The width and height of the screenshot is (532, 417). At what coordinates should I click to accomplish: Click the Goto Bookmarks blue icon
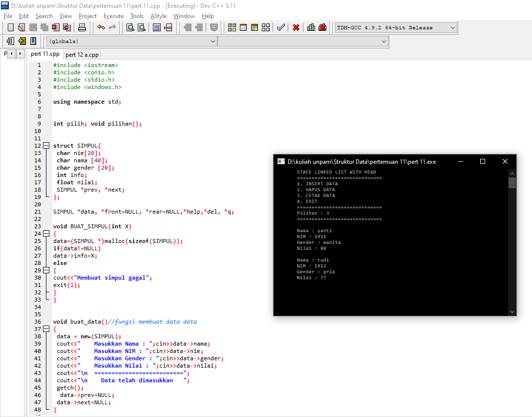click(x=33, y=41)
